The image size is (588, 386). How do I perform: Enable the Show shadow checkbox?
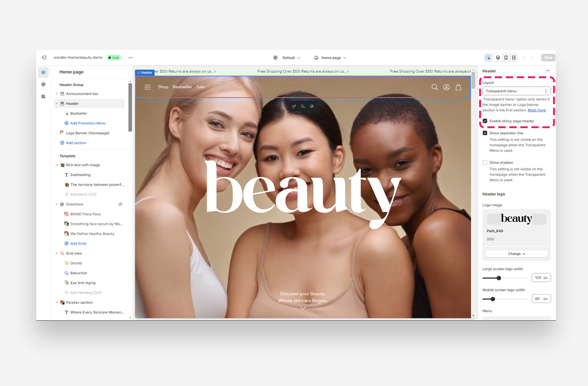pos(485,163)
